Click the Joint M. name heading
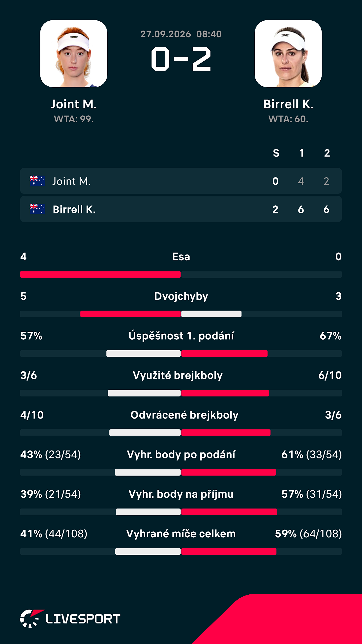 (x=74, y=104)
